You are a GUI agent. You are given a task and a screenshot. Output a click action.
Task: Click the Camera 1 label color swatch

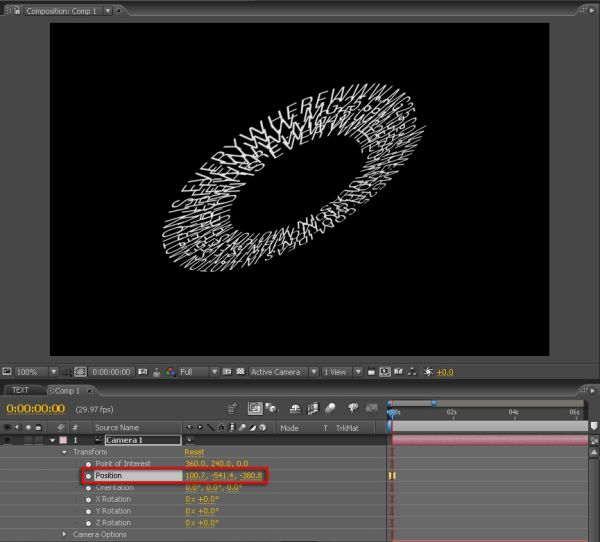63,440
